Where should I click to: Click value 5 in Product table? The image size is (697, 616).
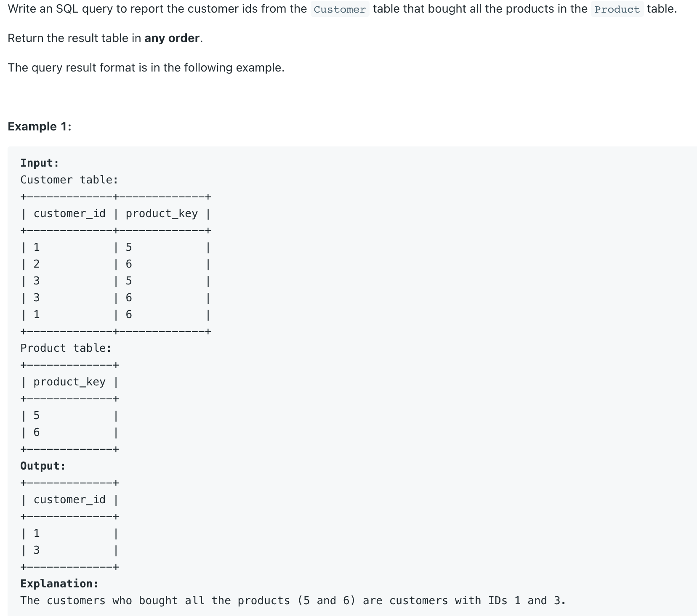(x=37, y=415)
